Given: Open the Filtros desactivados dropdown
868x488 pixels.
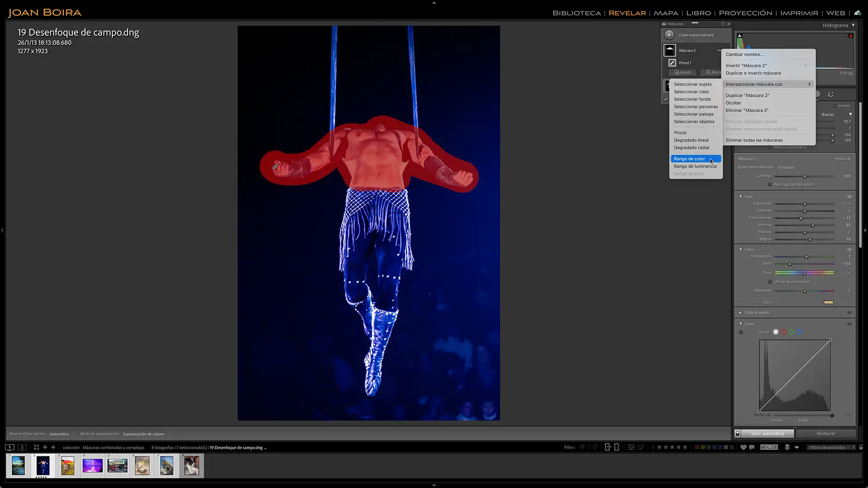Looking at the screenshot, I should 832,447.
